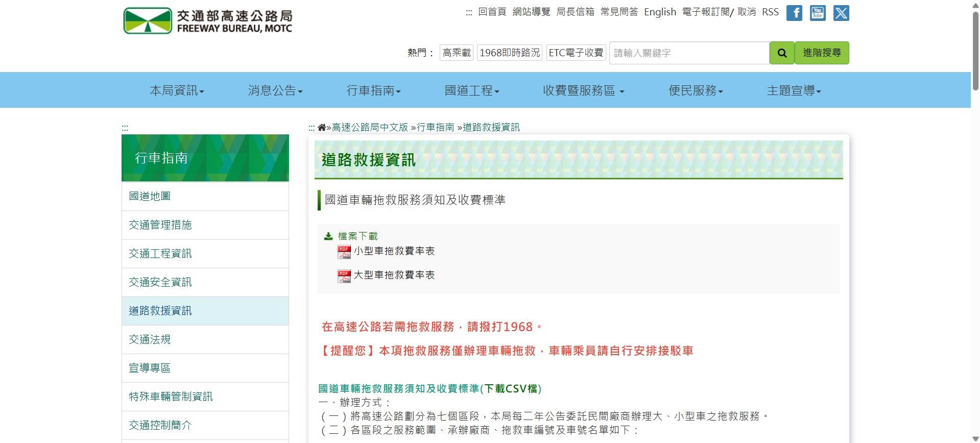
Task: Select 國道地圖 in the sidebar
Action: [x=150, y=196]
